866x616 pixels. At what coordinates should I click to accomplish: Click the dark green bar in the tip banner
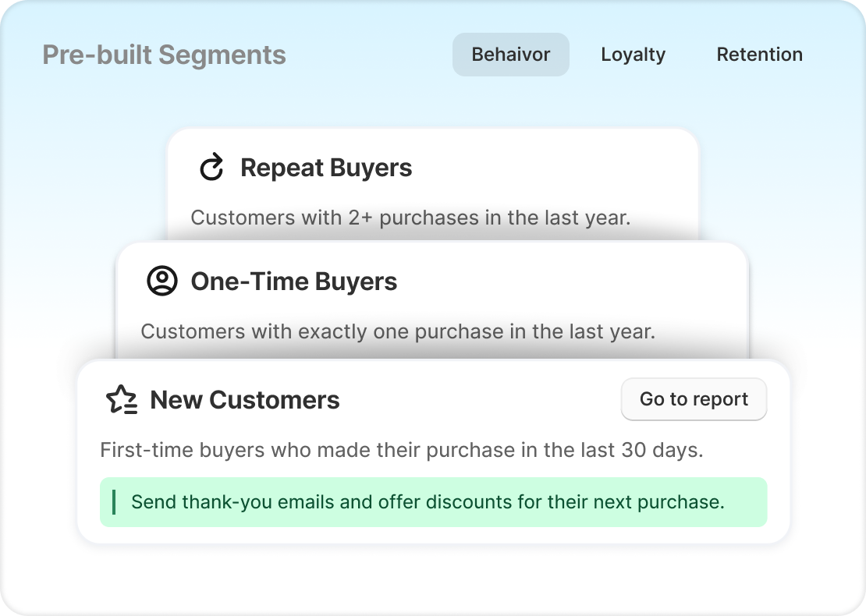click(114, 502)
